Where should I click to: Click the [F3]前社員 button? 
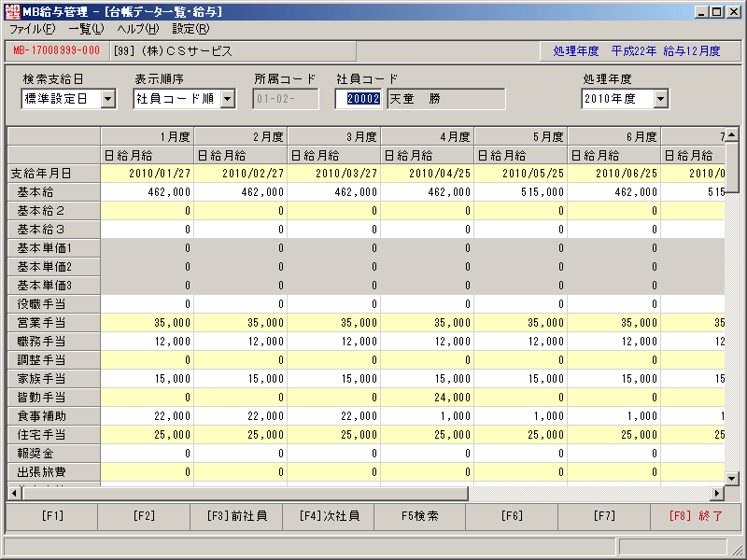coord(237,516)
